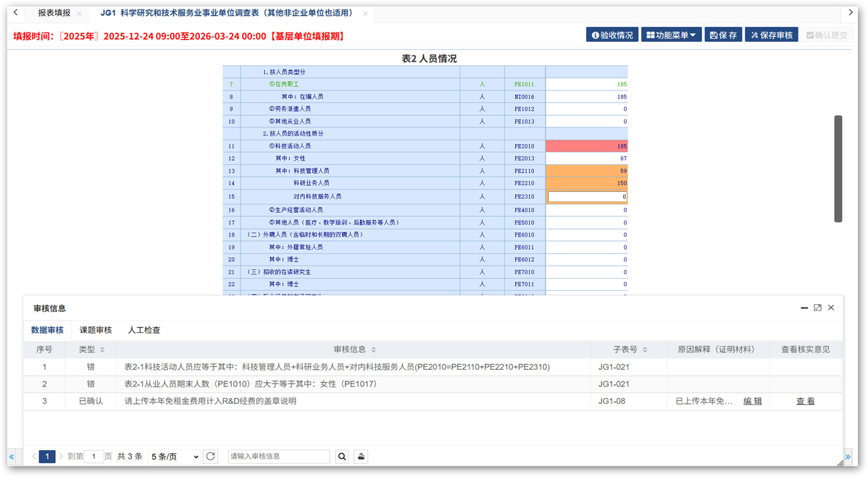Screen dimensions: 868x477
Task: Click the search magnifier icon in audit panel
Action: click(x=342, y=457)
